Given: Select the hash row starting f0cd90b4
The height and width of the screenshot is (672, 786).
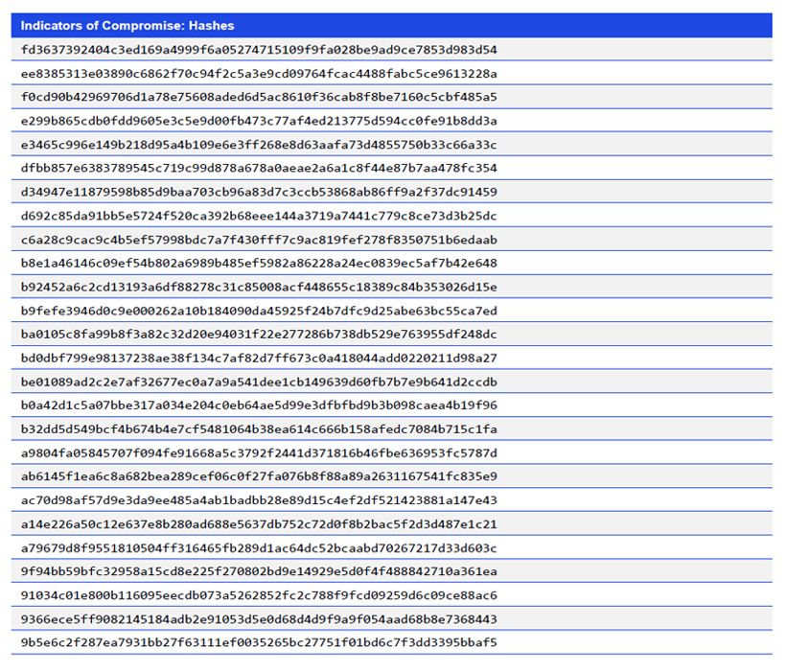Looking at the screenshot, I should pos(259,97).
